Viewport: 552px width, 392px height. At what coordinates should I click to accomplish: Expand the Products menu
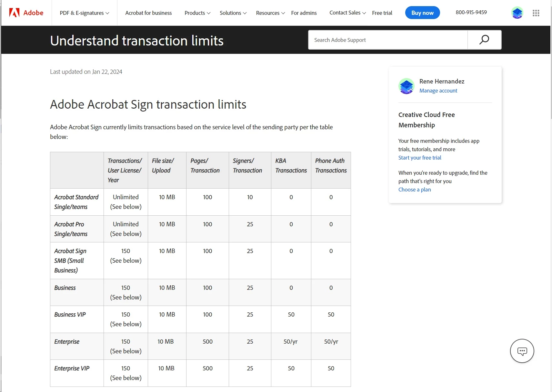point(197,13)
